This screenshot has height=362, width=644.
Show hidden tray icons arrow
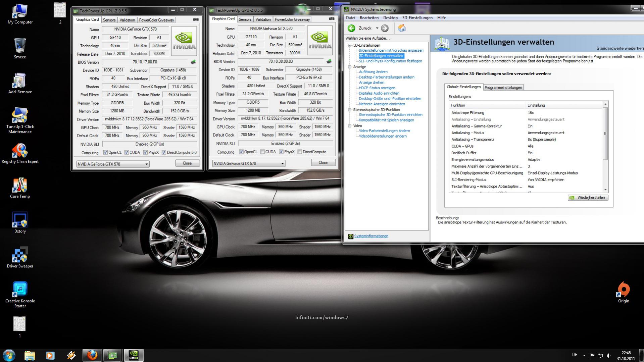coord(584,355)
